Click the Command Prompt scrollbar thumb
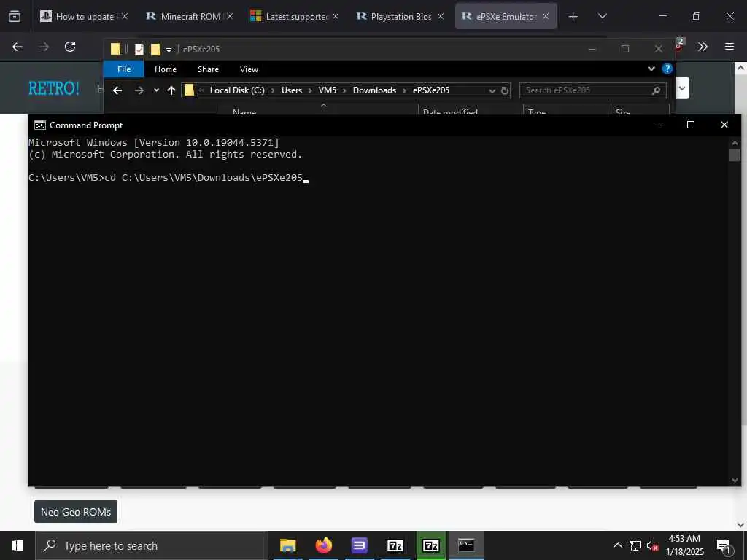The image size is (747, 560). click(x=735, y=155)
